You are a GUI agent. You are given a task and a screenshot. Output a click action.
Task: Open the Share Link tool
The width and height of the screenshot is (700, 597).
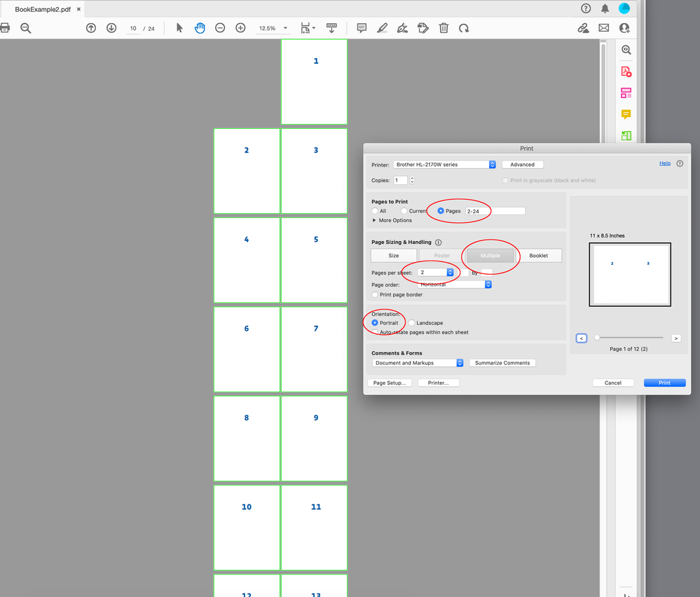pos(584,27)
